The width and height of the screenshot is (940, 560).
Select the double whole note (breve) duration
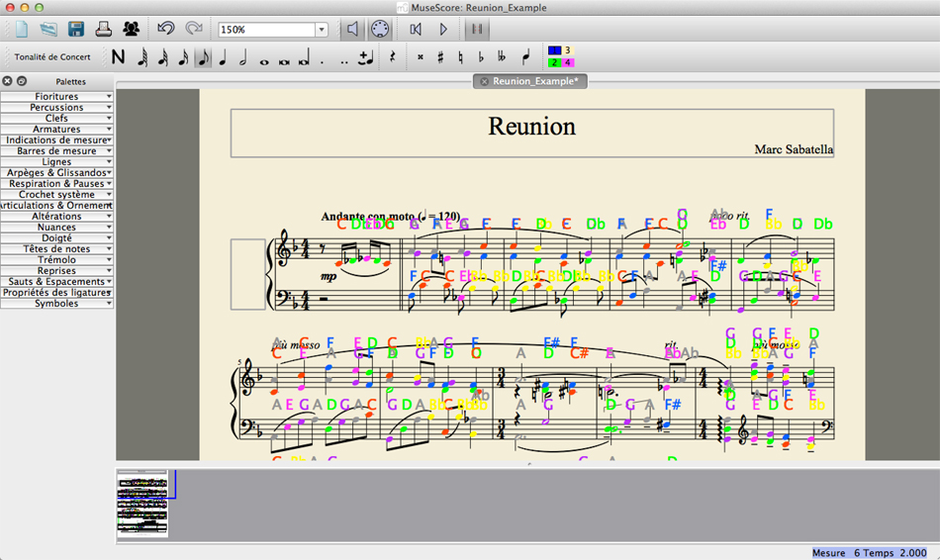click(284, 60)
